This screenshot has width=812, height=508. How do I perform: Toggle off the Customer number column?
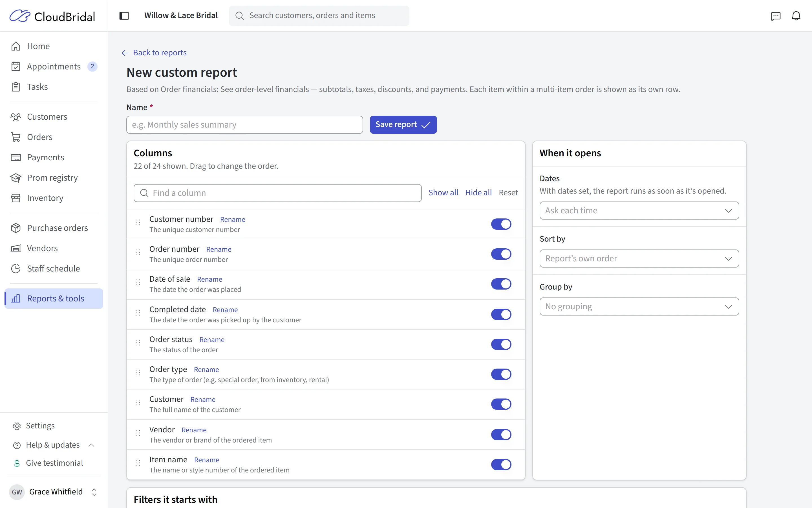[501, 224]
